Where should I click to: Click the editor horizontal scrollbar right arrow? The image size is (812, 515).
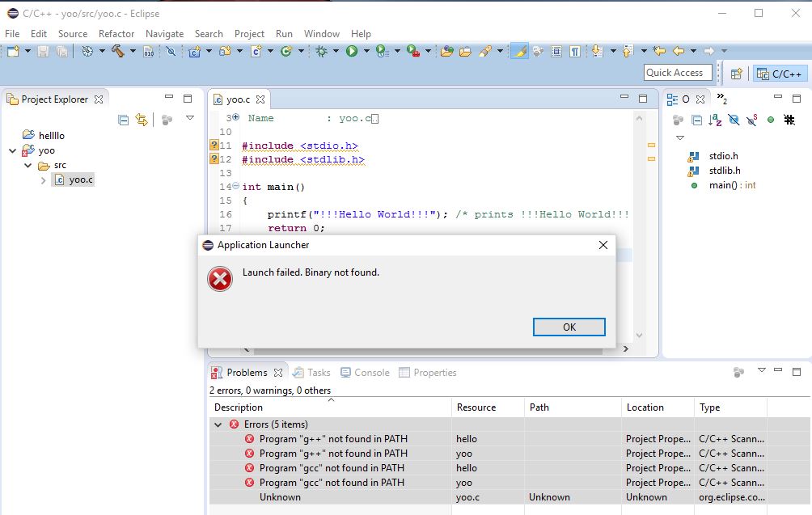625,348
